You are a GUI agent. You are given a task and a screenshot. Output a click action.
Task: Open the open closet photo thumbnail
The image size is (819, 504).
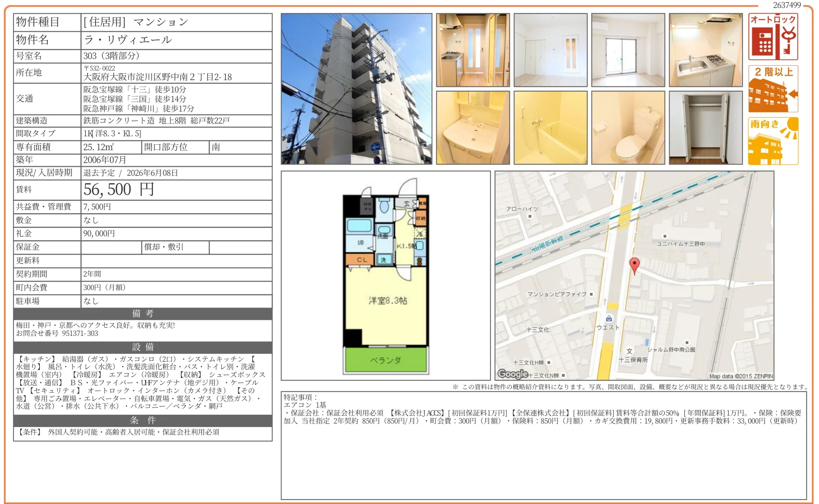click(705, 128)
